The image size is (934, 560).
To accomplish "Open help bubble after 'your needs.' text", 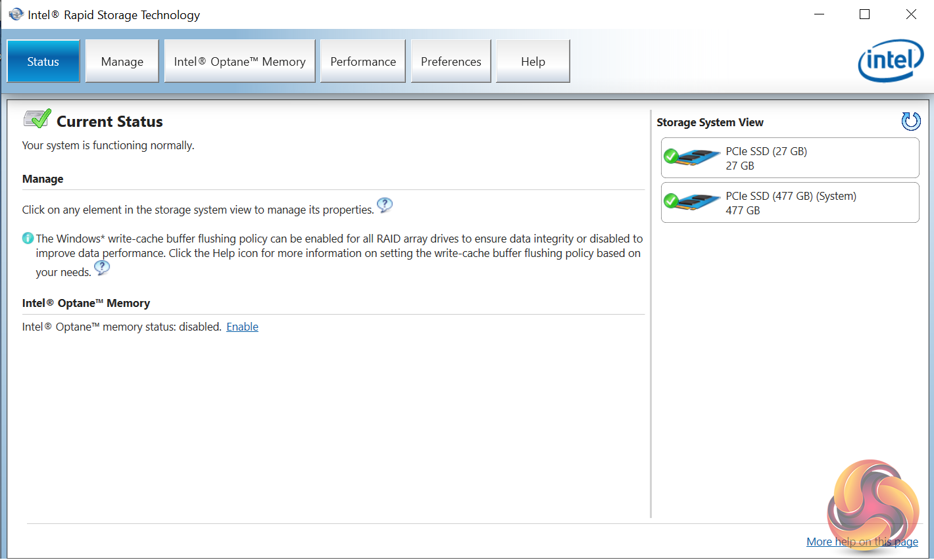I will pos(102,268).
